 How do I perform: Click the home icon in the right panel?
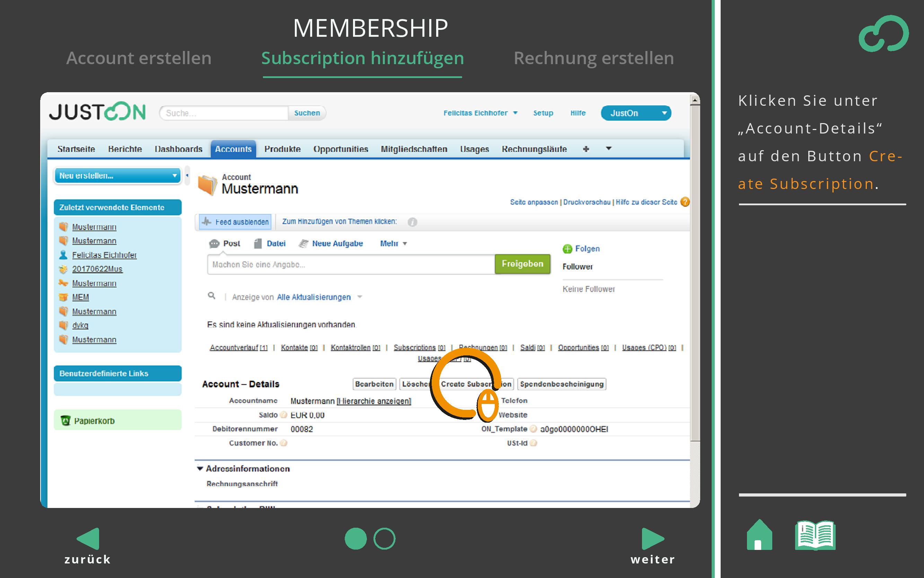coord(759,535)
